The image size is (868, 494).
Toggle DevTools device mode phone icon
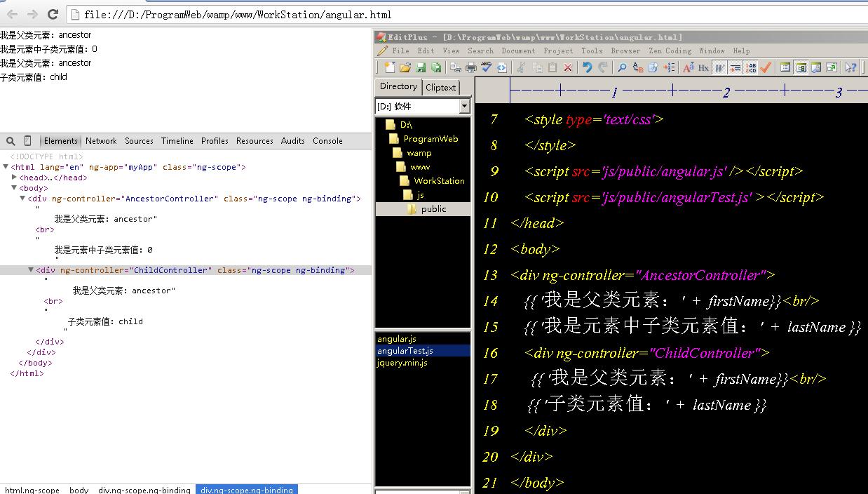27,141
